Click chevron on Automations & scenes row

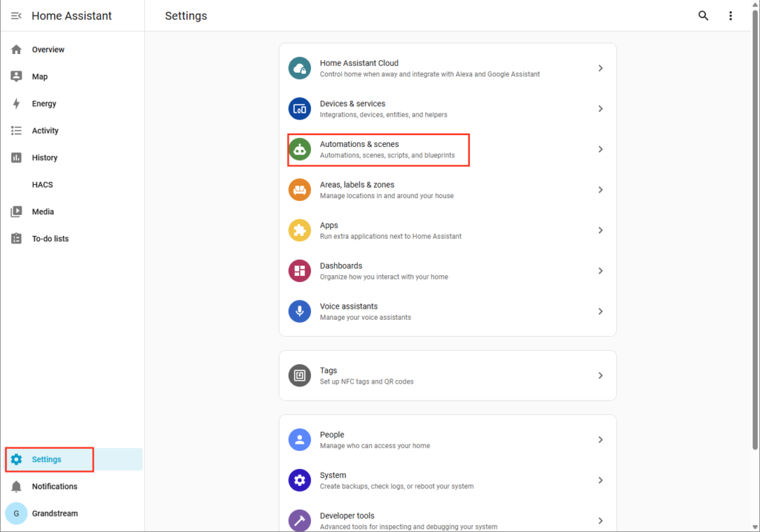[x=600, y=149]
